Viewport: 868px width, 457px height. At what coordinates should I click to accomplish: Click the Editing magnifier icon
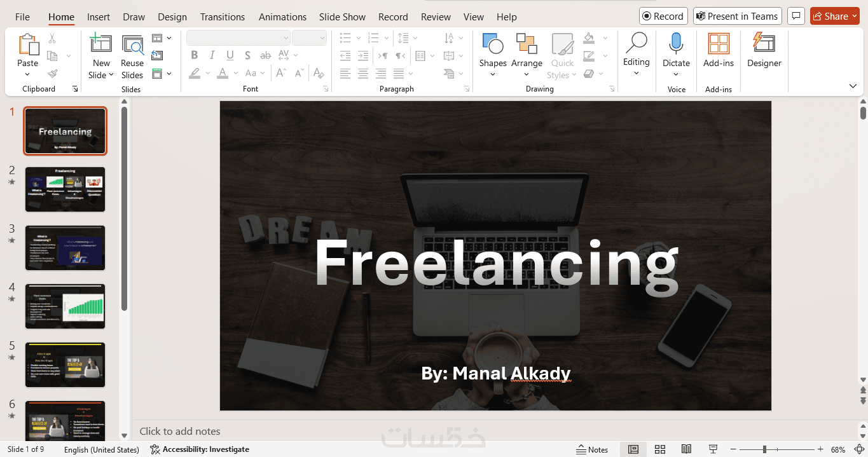636,43
